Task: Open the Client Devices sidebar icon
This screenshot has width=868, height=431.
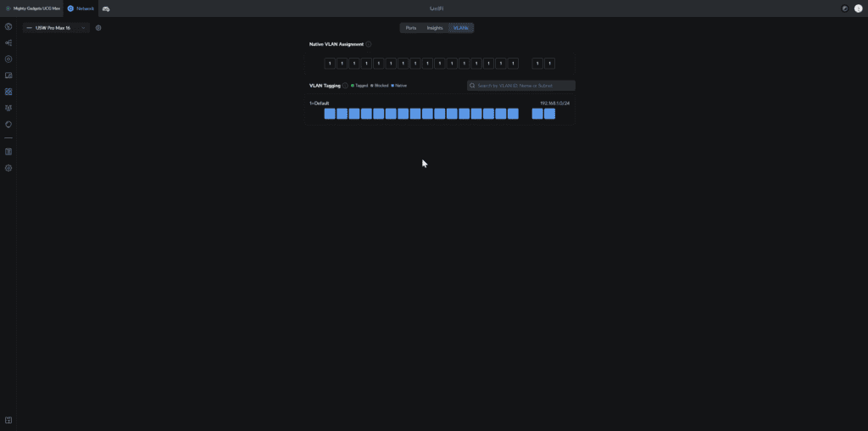Action: pos(8,76)
